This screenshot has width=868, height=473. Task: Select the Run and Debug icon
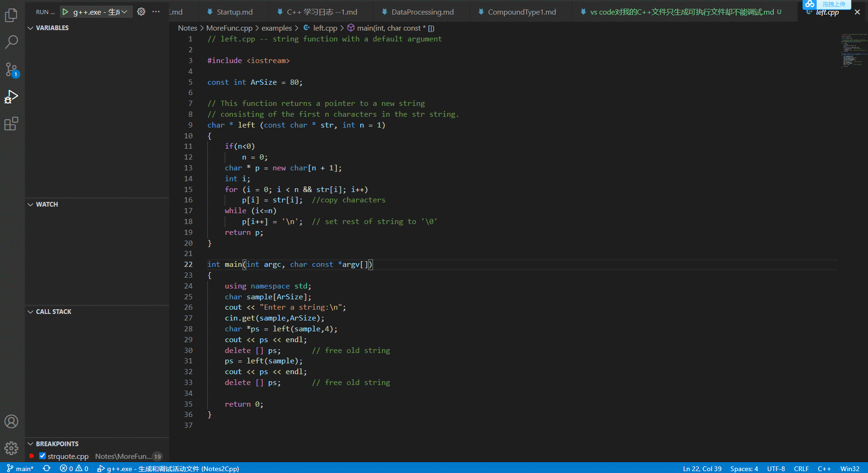(x=11, y=96)
